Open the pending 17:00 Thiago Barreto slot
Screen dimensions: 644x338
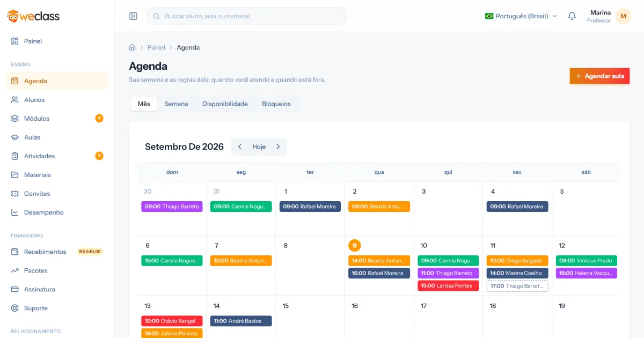pos(517,286)
